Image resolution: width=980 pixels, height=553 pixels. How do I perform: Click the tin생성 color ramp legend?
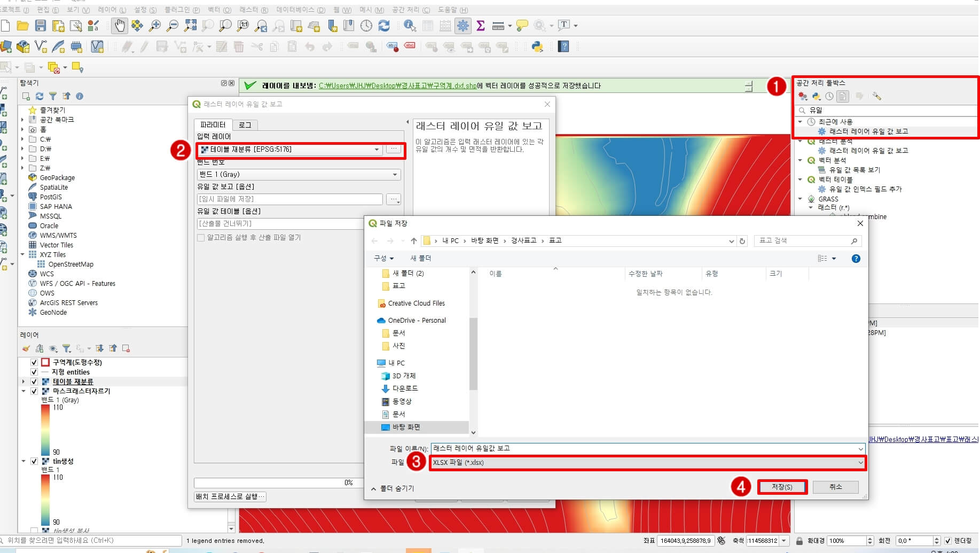[x=45, y=499]
